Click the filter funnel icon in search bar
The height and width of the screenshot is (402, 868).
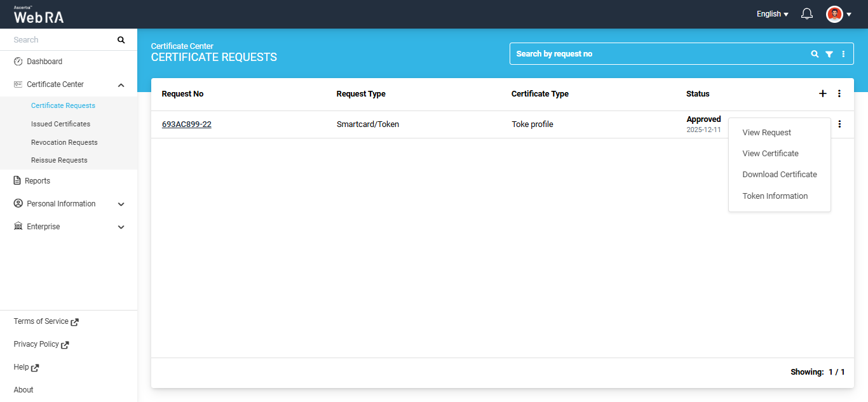tap(829, 55)
